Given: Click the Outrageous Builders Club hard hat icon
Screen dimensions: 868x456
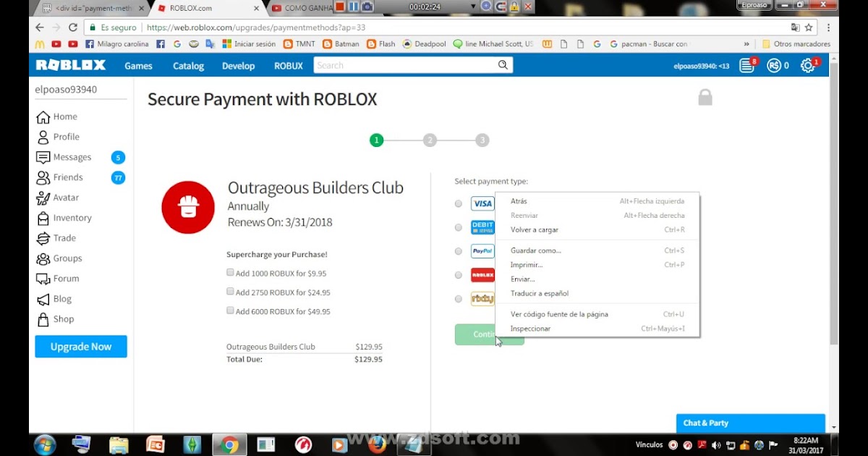Looking at the screenshot, I should pyautogui.click(x=188, y=207).
